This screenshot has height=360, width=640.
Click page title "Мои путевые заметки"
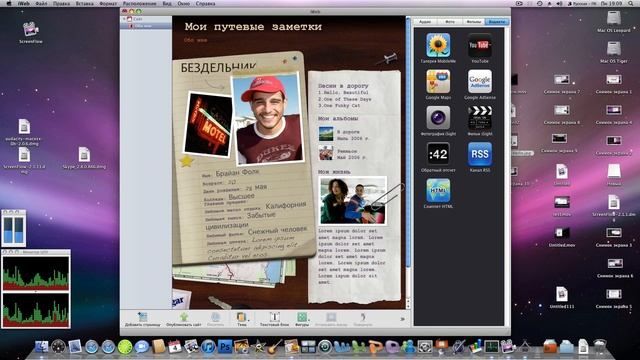[x=253, y=27]
